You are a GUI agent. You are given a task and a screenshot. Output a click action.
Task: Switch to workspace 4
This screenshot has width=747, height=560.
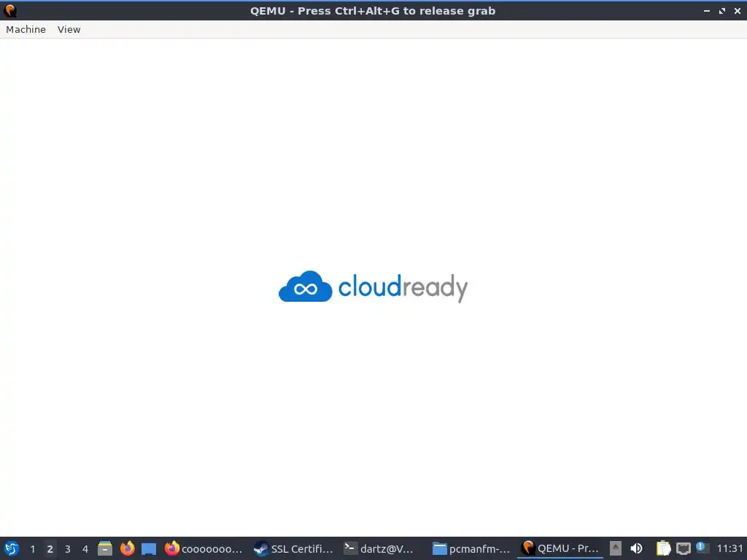[85, 549]
